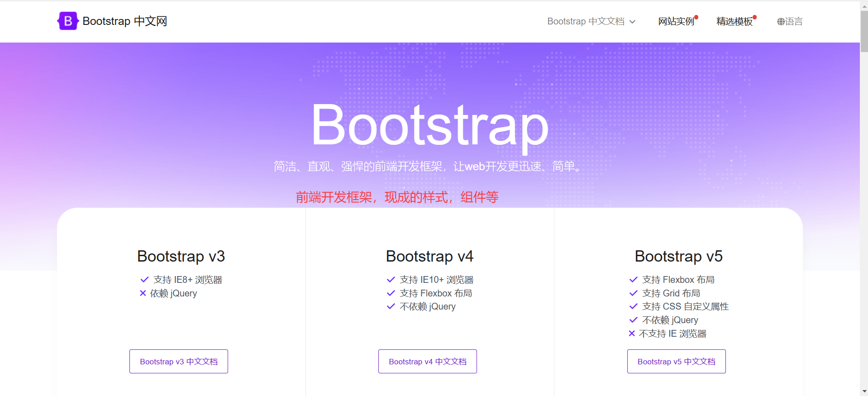Click checkmark beside 支持 CSS 自定义属性

point(634,306)
